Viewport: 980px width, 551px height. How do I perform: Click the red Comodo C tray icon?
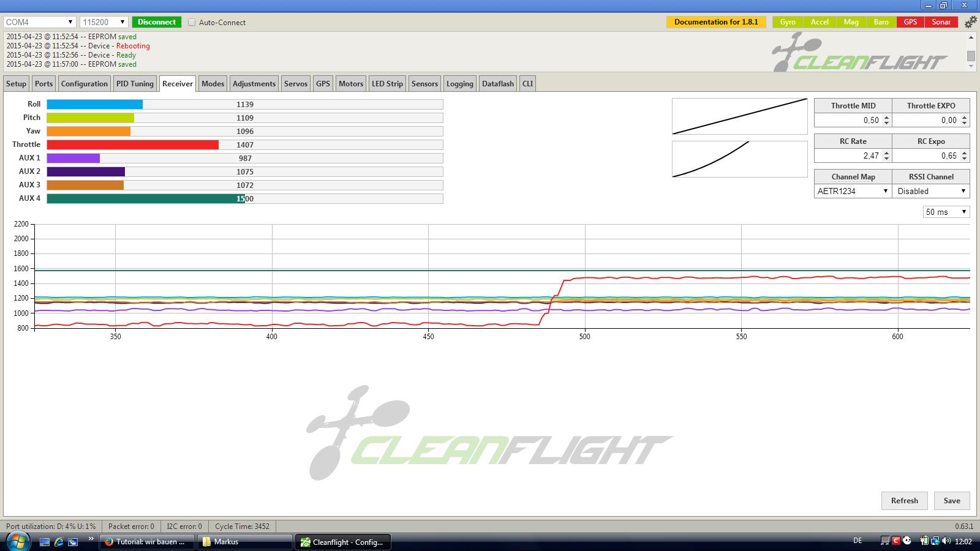[x=896, y=541]
